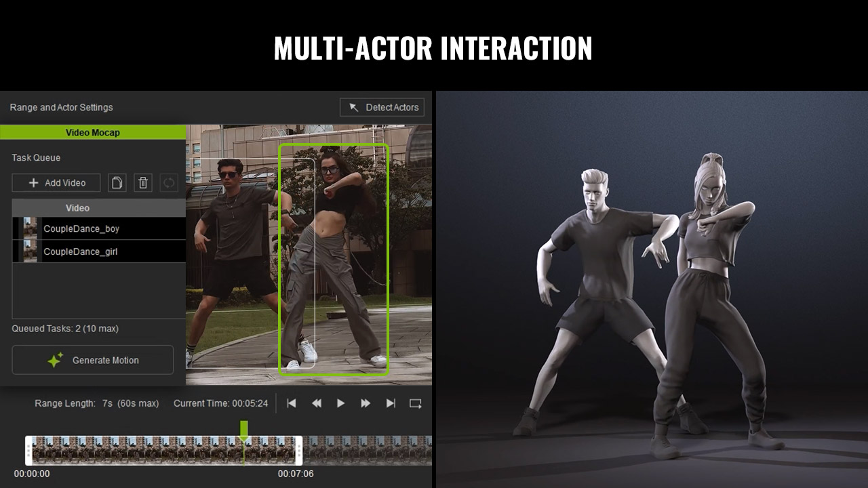Viewport: 868px width, 488px height.
Task: Click the 00:07:06 range end timestamp
Action: [296, 474]
